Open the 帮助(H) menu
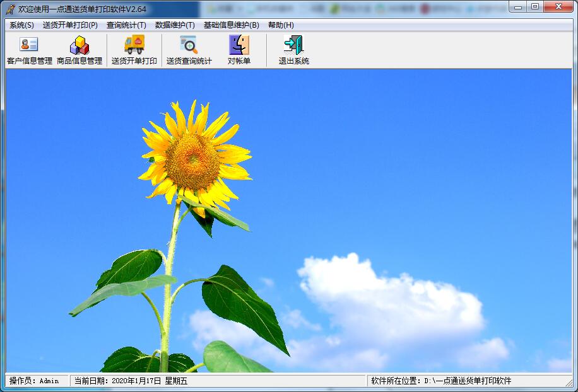Viewport: 578px width, 392px height. (281, 25)
